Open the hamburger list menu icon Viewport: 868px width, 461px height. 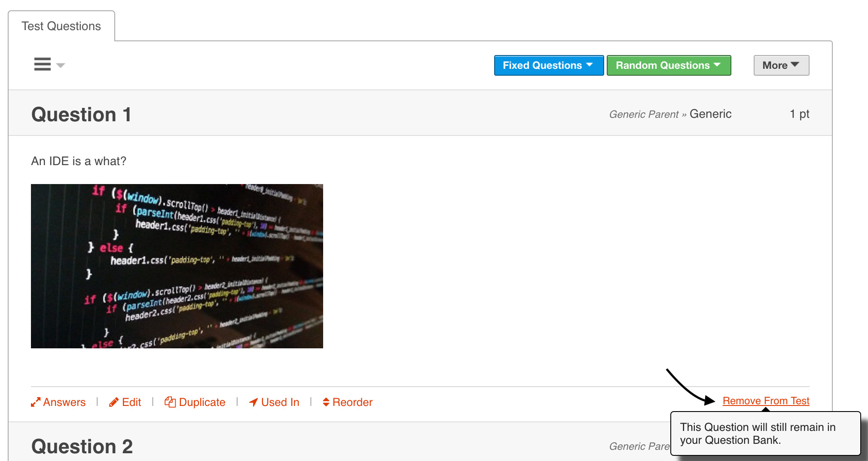(x=43, y=64)
